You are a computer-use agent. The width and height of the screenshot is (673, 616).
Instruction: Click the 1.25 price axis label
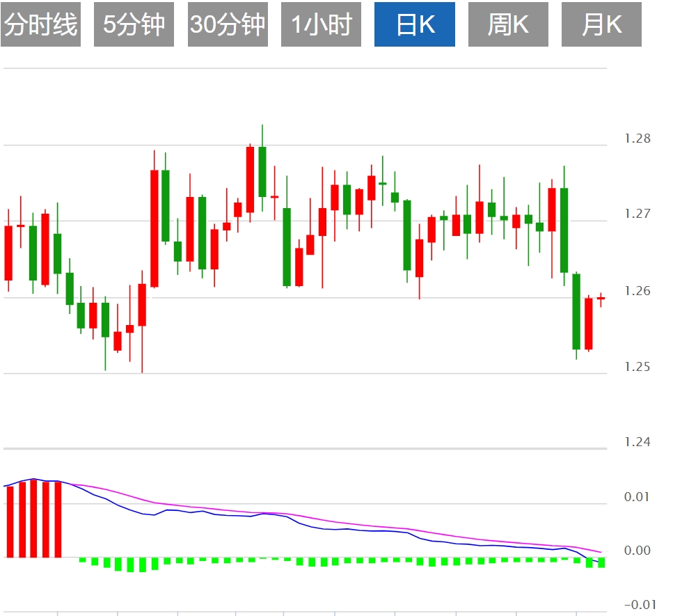point(638,367)
